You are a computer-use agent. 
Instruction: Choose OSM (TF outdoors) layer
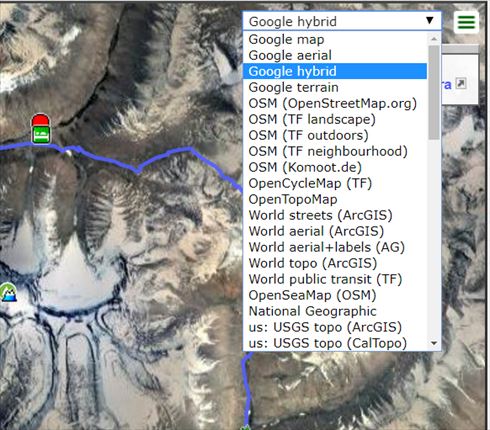pos(335,135)
